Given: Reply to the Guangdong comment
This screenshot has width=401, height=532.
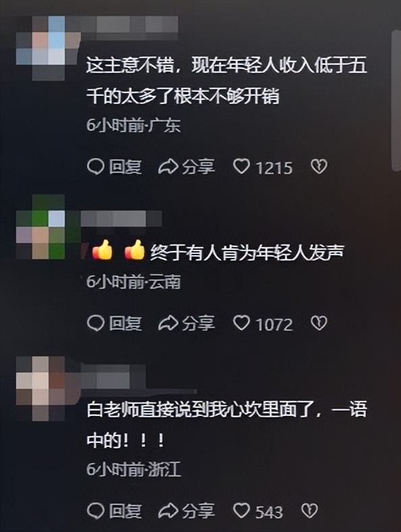Looking at the screenshot, I should [114, 167].
